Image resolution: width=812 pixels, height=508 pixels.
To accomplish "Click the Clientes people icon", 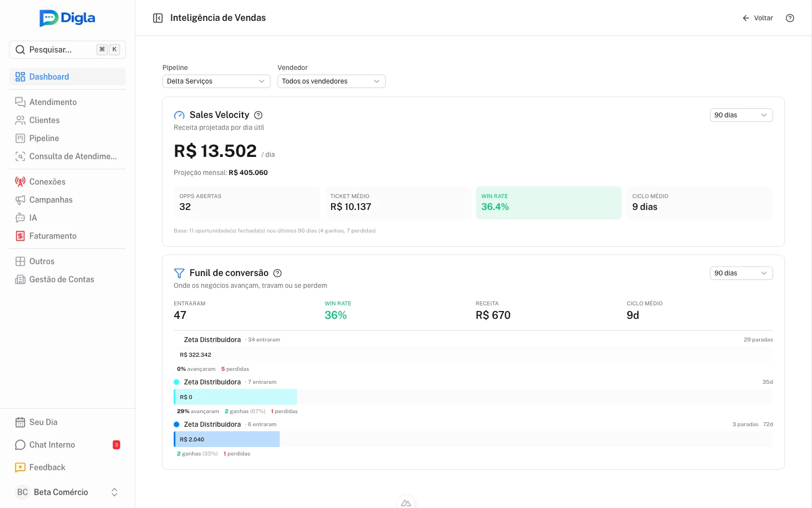I will pyautogui.click(x=20, y=120).
